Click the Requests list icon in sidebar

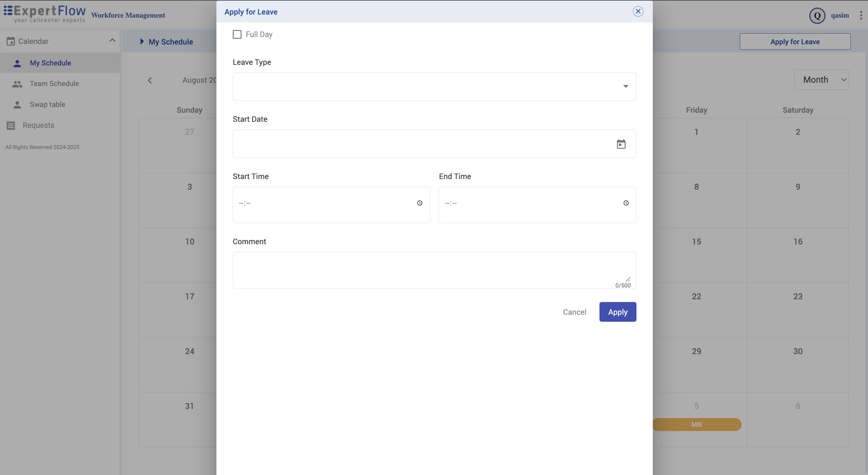11,125
